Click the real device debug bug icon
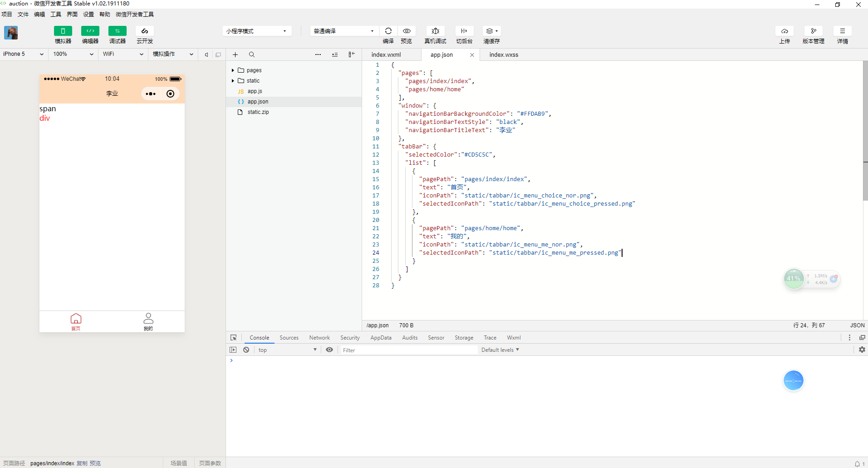Viewport: 868px width, 468px height. pyautogui.click(x=435, y=31)
